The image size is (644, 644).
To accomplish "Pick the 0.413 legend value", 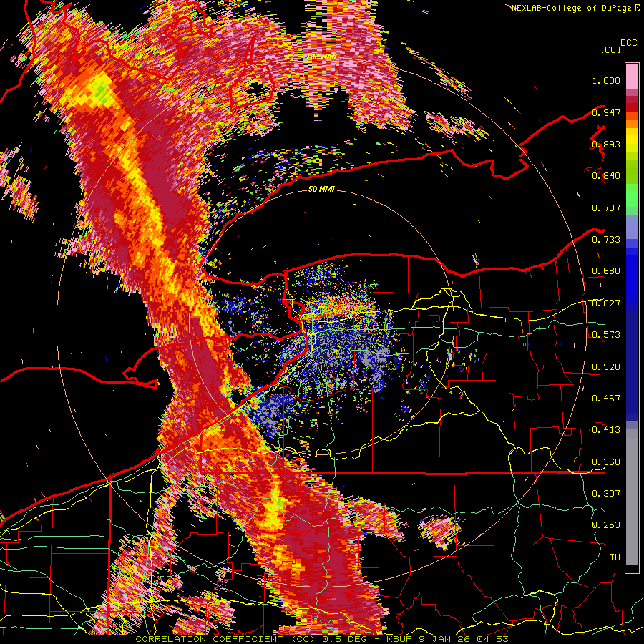I will point(606,430).
